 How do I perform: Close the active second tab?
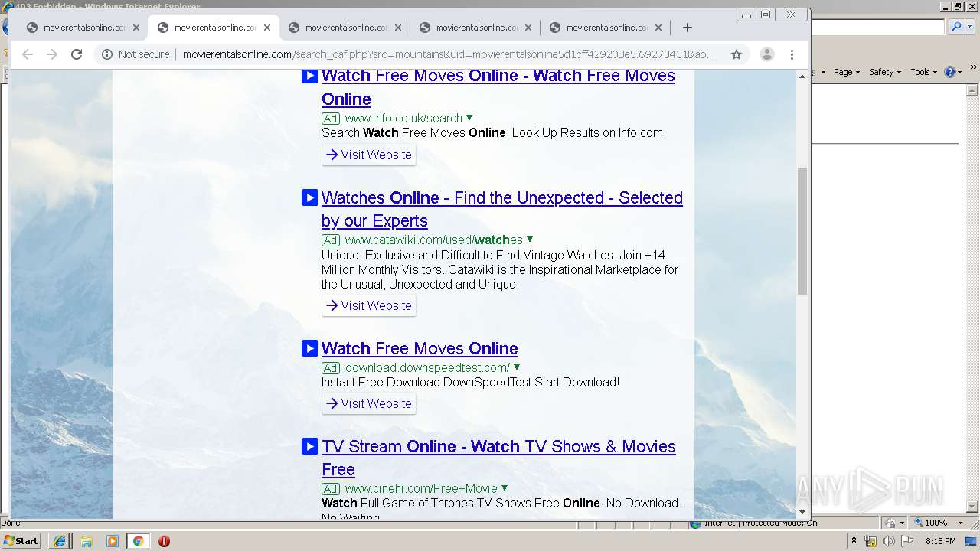click(267, 28)
